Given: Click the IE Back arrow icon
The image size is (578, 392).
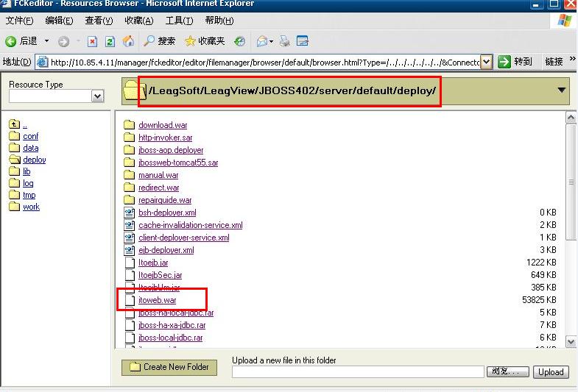Looking at the screenshot, I should click(x=11, y=41).
